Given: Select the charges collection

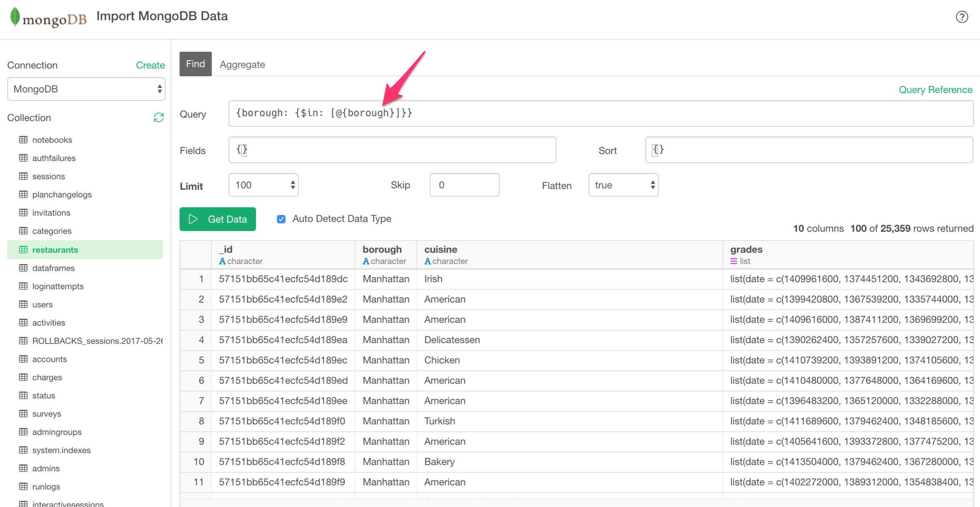Looking at the screenshot, I should point(47,377).
